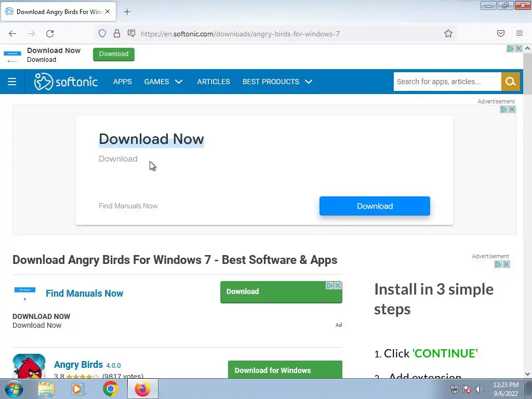This screenshot has height=399, width=532.
Task: Click green Download button in top banner
Action: coord(114,54)
